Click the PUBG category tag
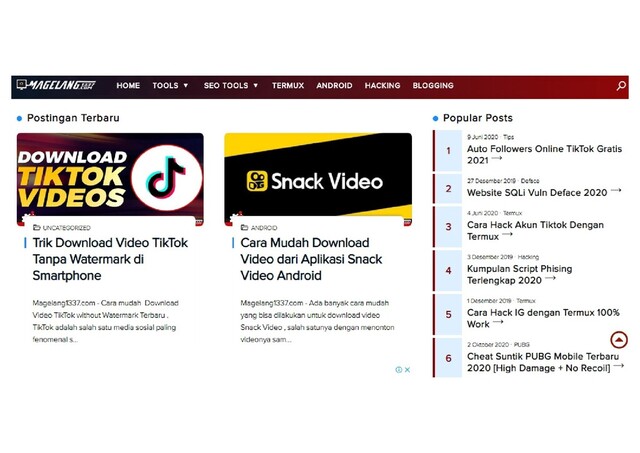Screen dimensions: 640x453 pos(522,344)
